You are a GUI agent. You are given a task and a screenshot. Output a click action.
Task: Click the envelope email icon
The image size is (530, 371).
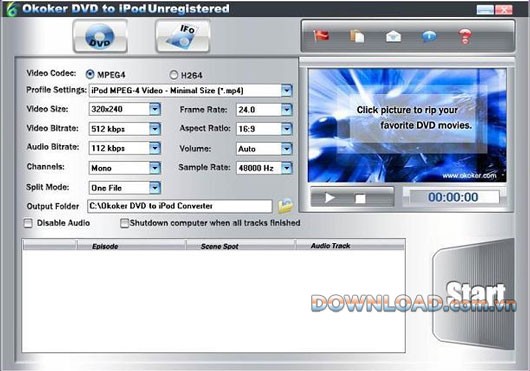click(x=393, y=36)
